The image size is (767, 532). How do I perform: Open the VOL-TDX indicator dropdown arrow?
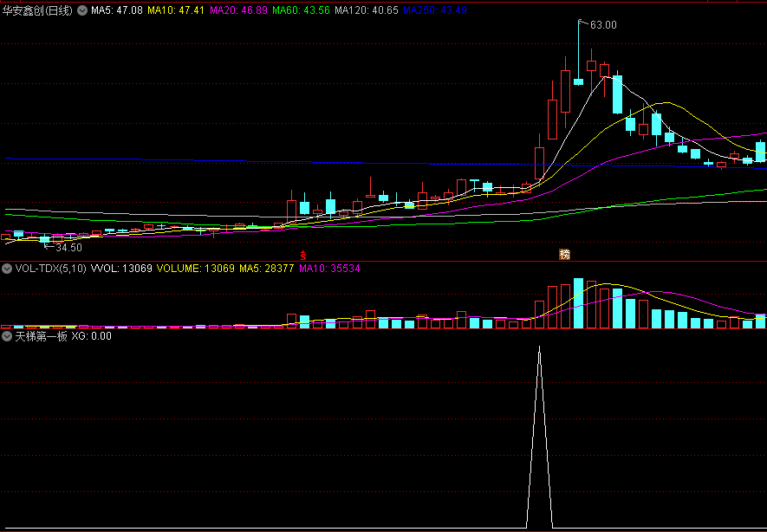pyautogui.click(x=7, y=268)
